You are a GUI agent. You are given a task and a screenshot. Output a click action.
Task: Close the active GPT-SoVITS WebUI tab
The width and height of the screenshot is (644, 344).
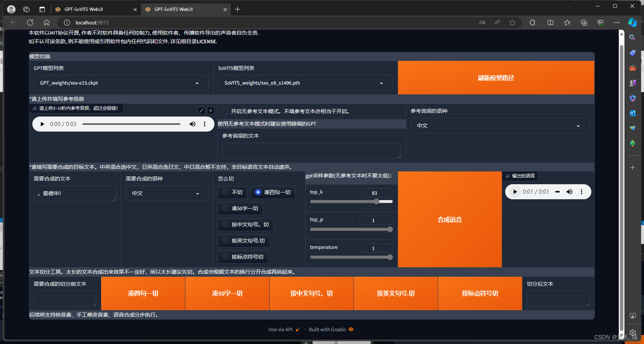click(225, 10)
